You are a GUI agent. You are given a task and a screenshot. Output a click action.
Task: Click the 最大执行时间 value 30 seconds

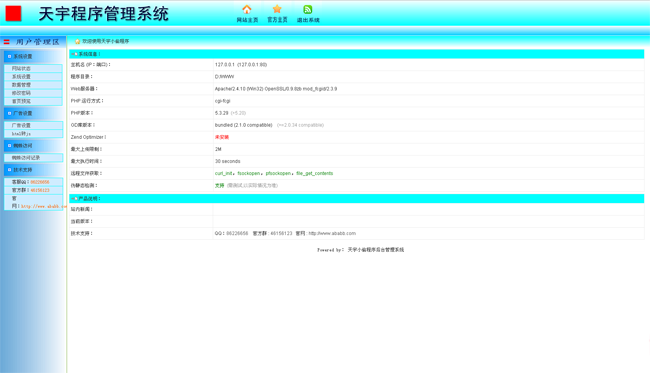point(228,161)
